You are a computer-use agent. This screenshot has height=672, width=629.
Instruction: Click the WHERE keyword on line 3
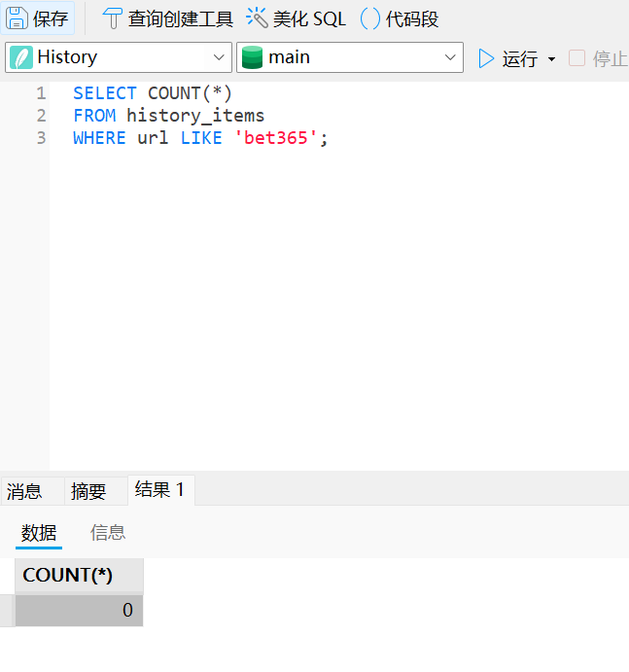(99, 138)
